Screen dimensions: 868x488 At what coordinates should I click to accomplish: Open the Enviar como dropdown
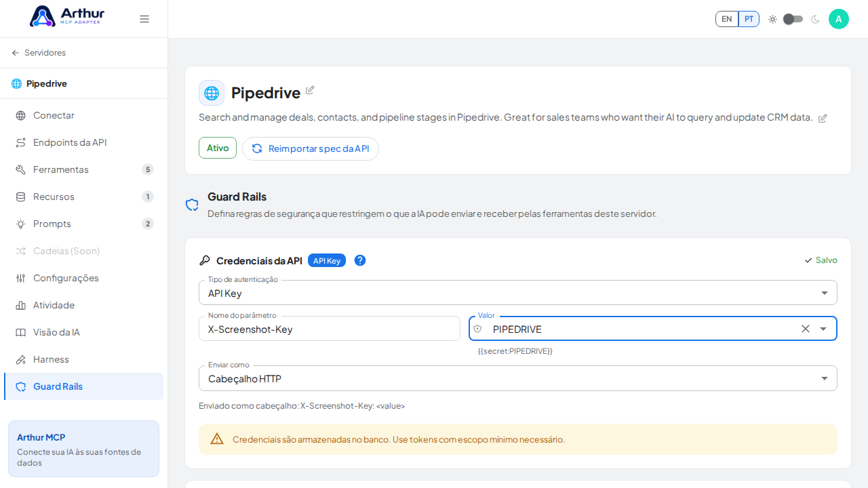coord(518,378)
